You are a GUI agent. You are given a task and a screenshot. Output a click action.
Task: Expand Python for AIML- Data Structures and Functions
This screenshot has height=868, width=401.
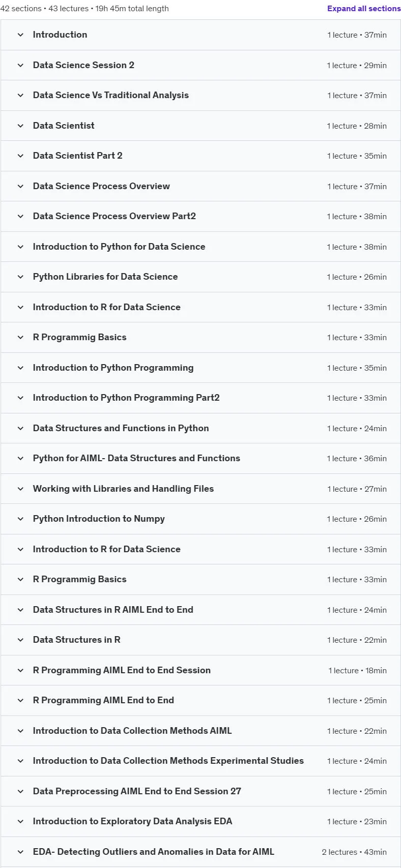[200, 458]
